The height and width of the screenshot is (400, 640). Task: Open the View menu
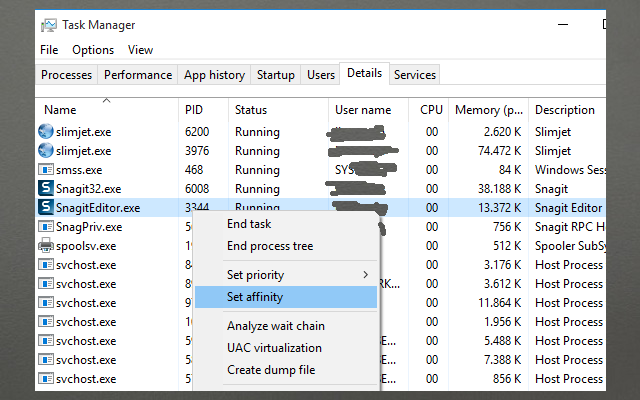click(141, 50)
